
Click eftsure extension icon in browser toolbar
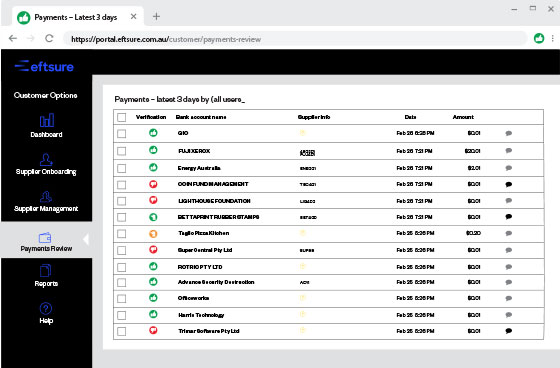click(x=539, y=38)
